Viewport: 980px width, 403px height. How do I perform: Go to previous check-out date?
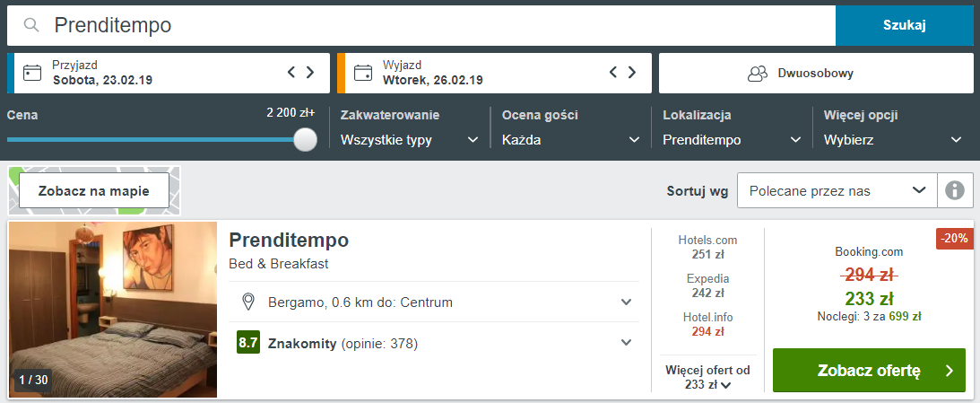tap(614, 73)
